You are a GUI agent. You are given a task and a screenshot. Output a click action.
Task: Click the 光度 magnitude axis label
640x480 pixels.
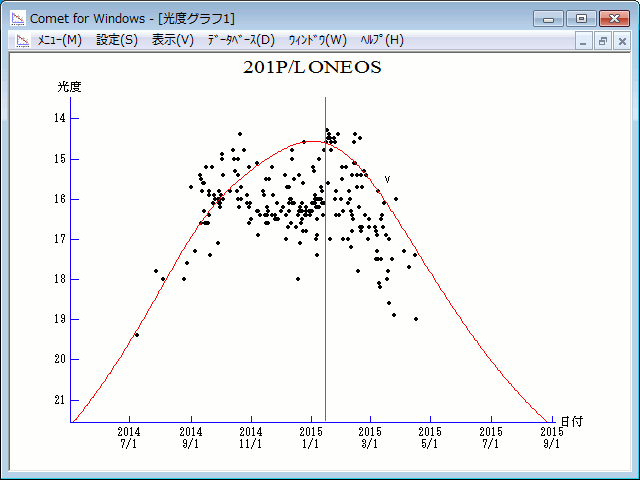pos(69,87)
